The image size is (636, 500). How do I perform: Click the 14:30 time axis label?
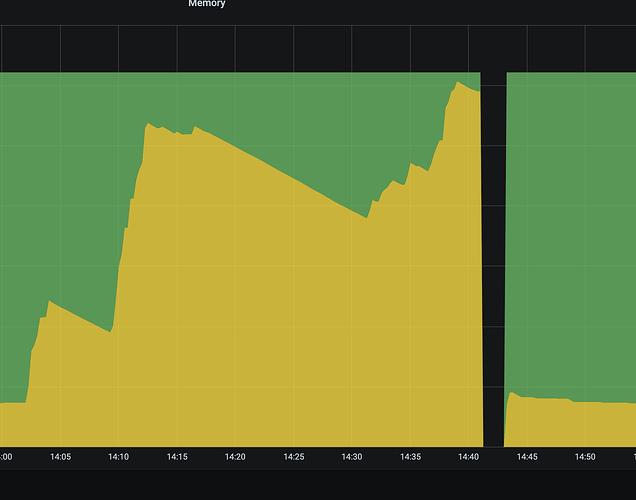352,457
